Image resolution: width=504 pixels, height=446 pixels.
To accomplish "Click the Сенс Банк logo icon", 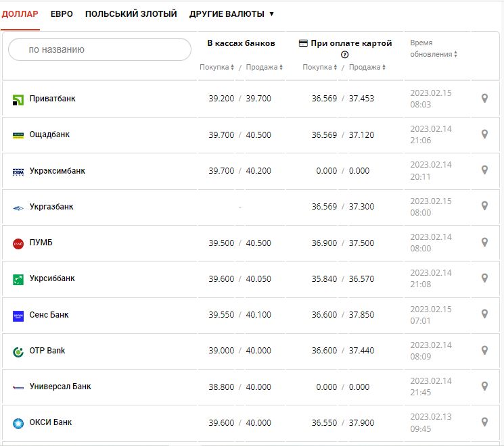I will (x=18, y=316).
